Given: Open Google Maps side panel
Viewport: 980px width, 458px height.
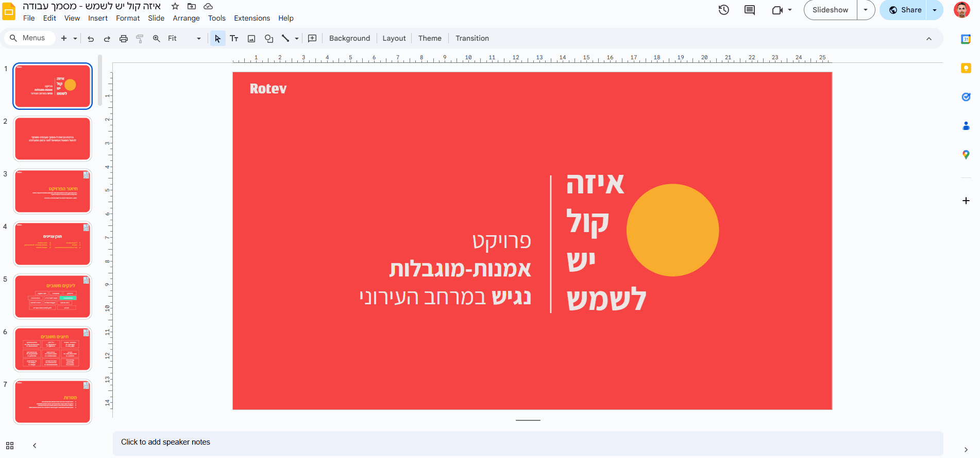Looking at the screenshot, I should point(966,155).
